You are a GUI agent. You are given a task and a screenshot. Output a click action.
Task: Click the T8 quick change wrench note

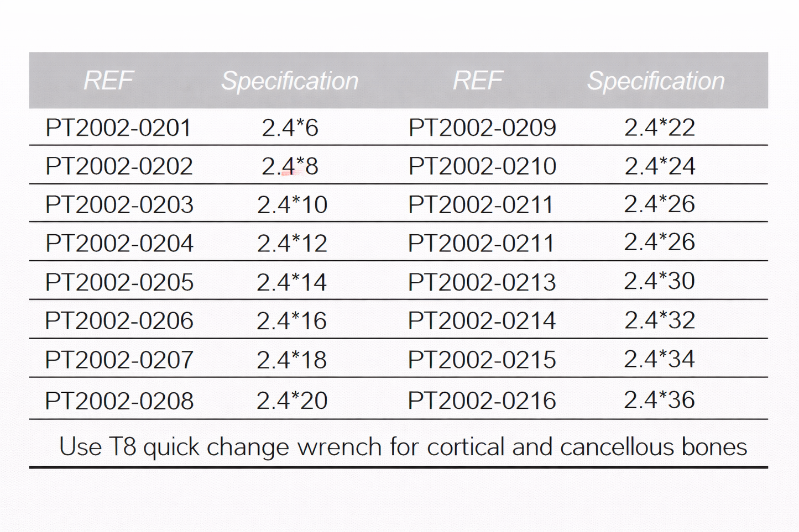pos(403,446)
